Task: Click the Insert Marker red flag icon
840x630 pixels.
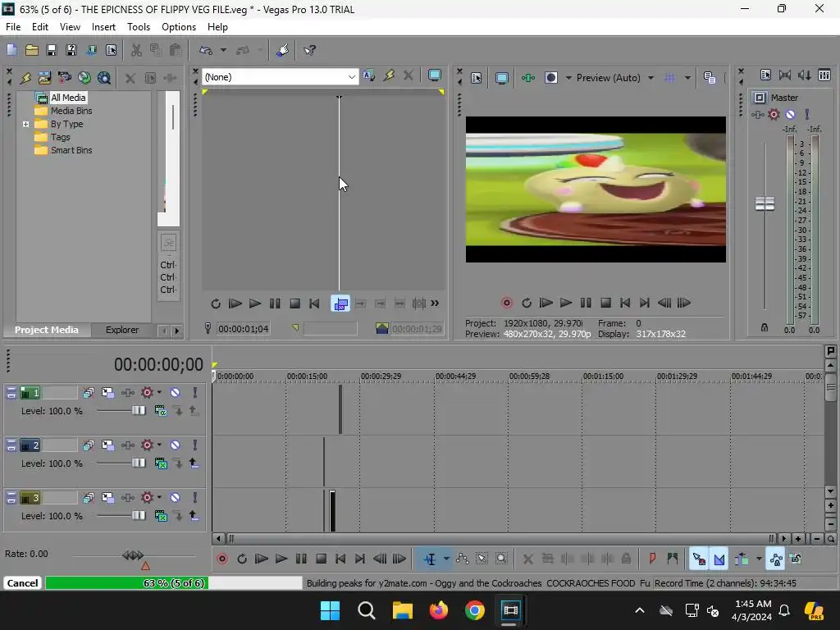Action: coord(652,559)
